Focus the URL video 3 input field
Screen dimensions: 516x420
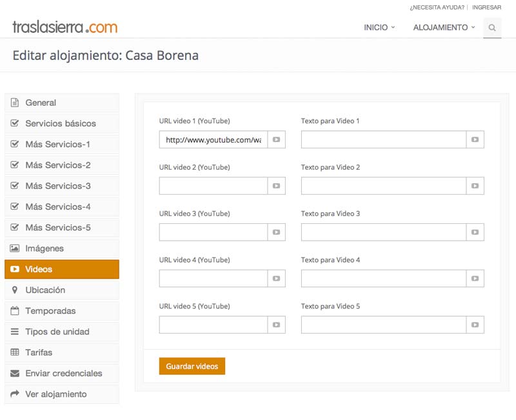click(x=213, y=232)
